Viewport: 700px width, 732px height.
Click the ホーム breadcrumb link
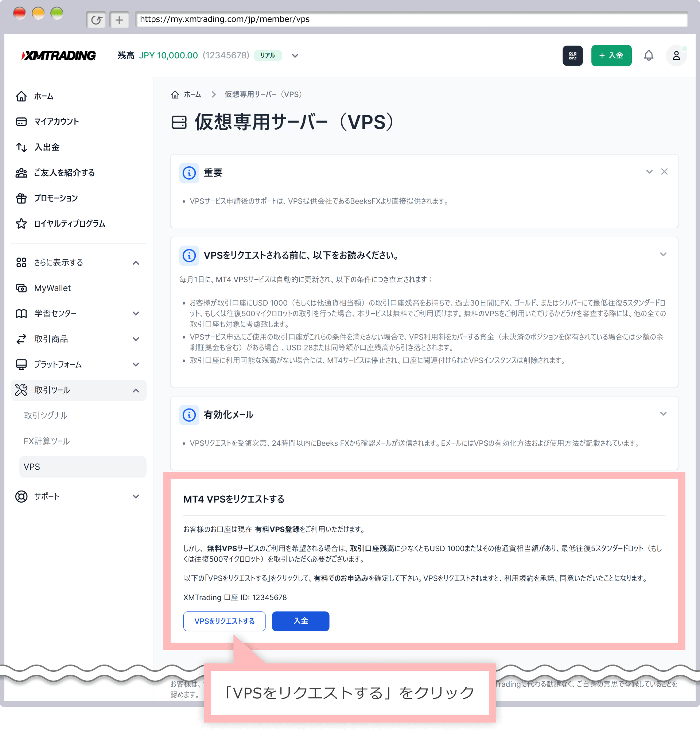(x=192, y=94)
